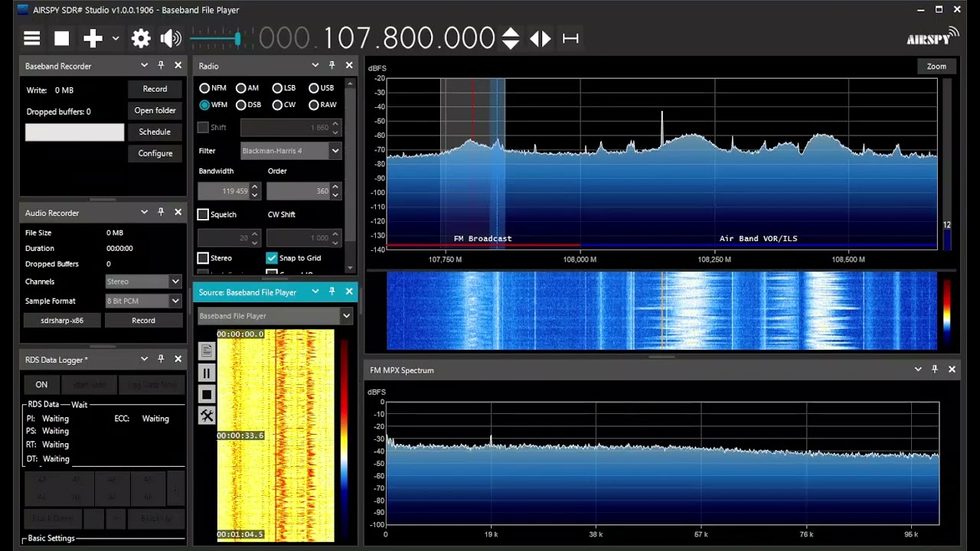
Task: Select RAW demodulation mode
Action: pyautogui.click(x=314, y=105)
